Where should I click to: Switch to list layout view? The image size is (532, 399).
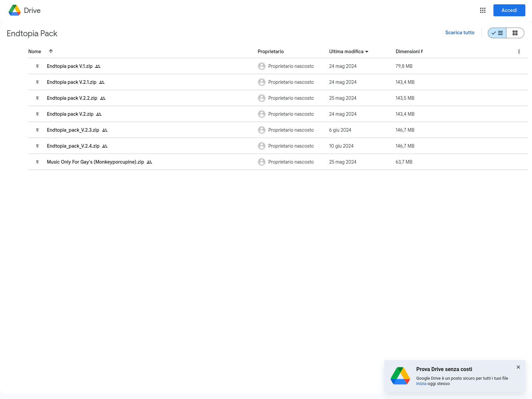point(497,33)
